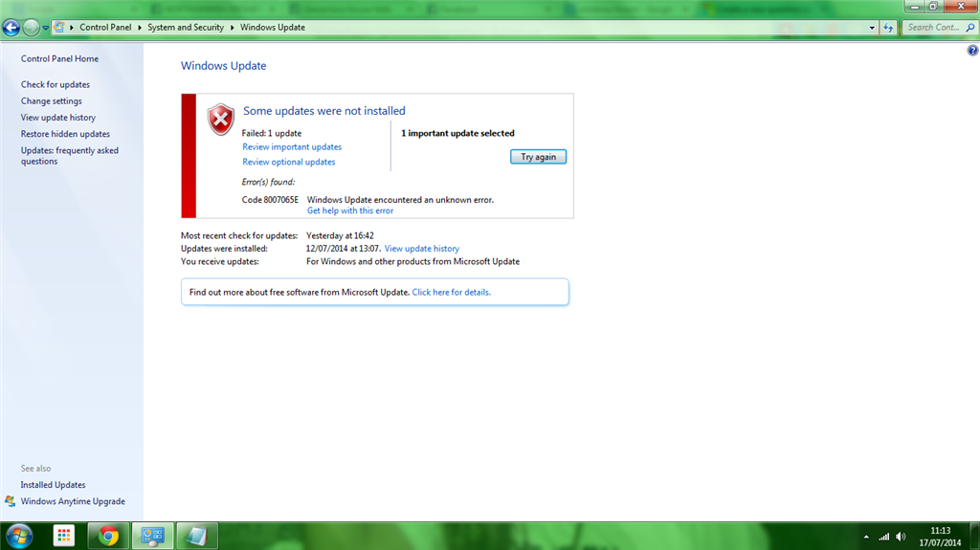Click the Control Panel address bar icon
This screenshot has height=550, width=980.
(x=58, y=27)
